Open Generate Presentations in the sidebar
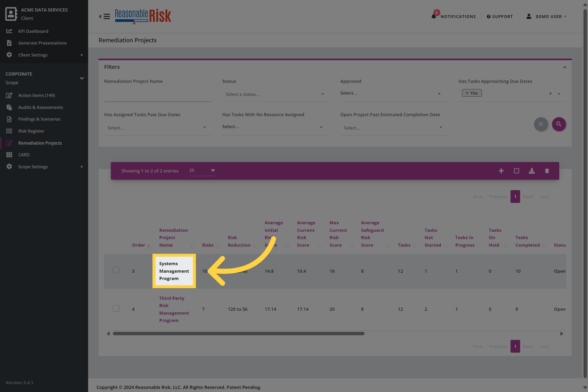The height and width of the screenshot is (392, 588). click(x=42, y=43)
